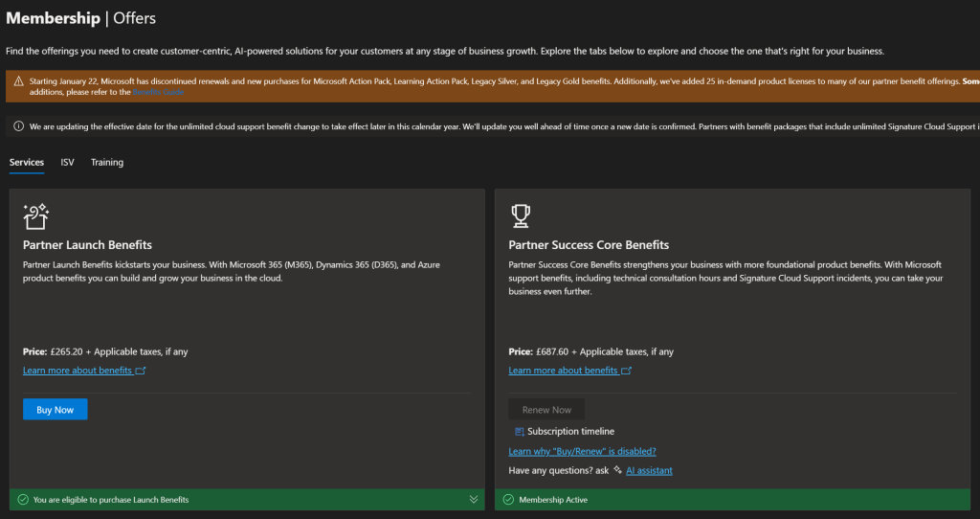This screenshot has width=980, height=519.
Task: Click the warning triangle icon in orange banner
Action: [x=18, y=81]
